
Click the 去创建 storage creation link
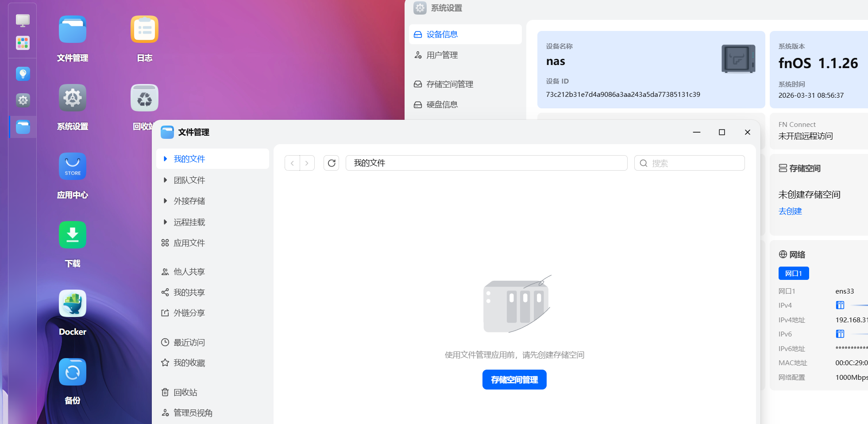point(790,211)
